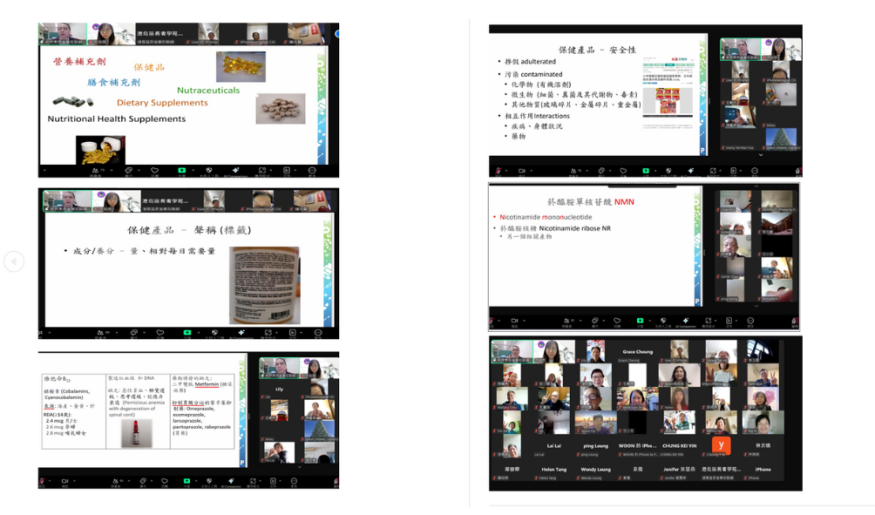Click down chevron below participant strip beside adulterated slide

[x=760, y=155]
